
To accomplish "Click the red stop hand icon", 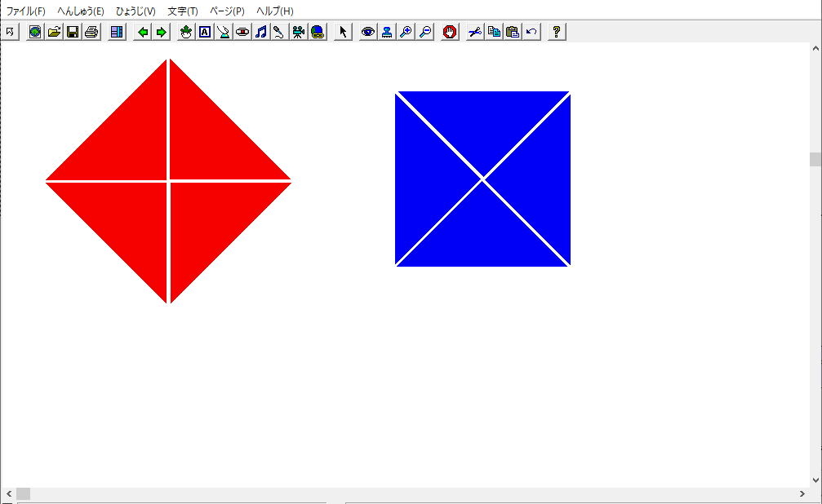I will coord(450,32).
